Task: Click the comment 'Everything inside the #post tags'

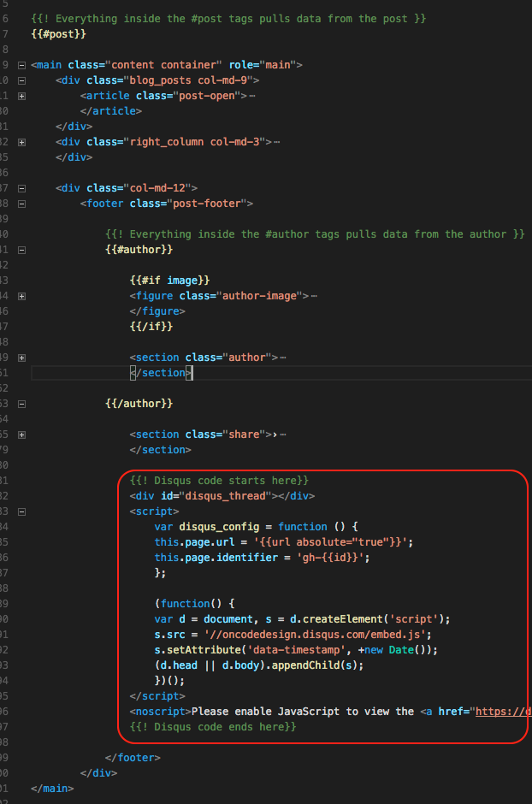Action: 228,19
